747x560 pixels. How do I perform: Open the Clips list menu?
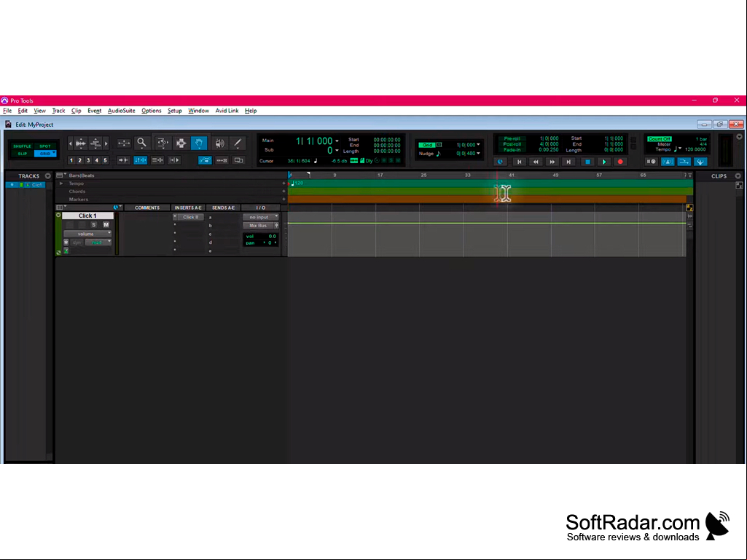click(738, 176)
